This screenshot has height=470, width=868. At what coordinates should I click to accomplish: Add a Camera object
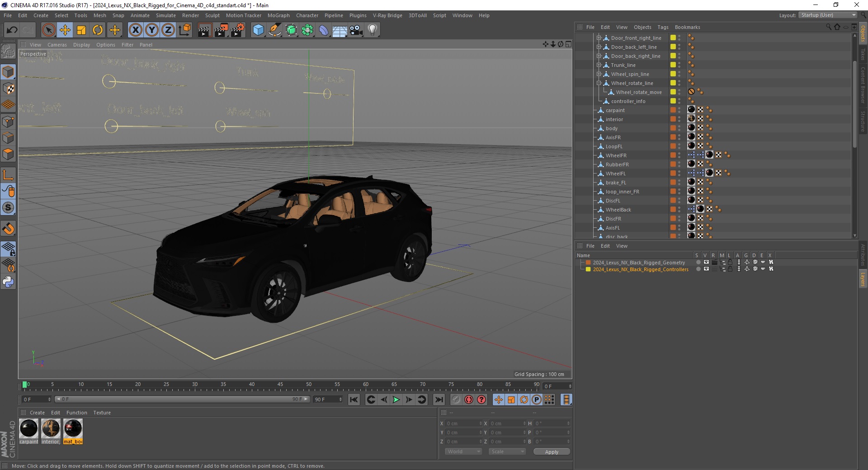[356, 30]
